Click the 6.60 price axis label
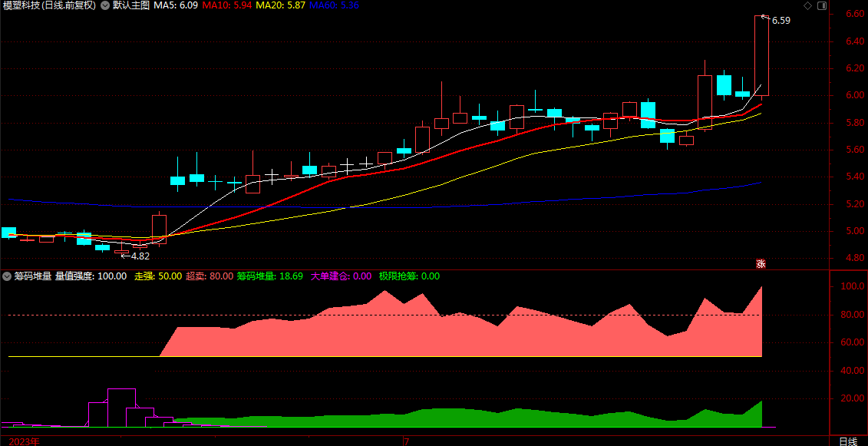The height and width of the screenshot is (446, 868). coord(856,14)
